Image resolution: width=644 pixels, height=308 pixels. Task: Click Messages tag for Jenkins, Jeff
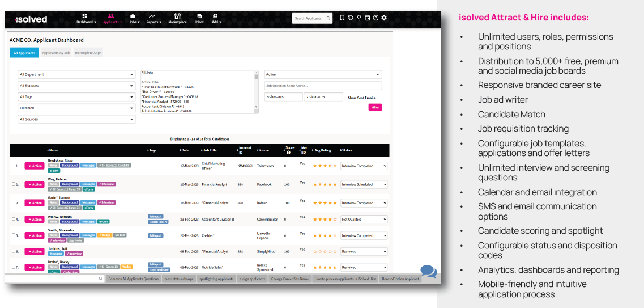point(56,254)
